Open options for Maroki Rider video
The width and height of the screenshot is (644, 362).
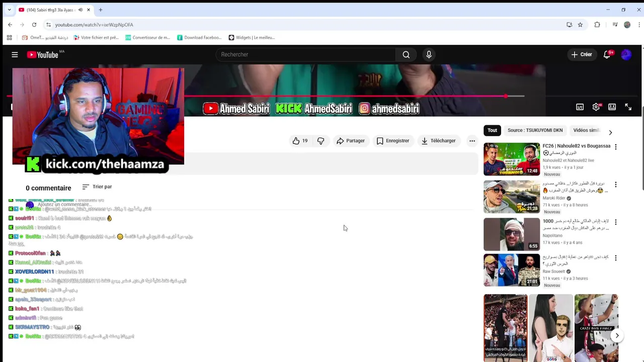coord(615,185)
